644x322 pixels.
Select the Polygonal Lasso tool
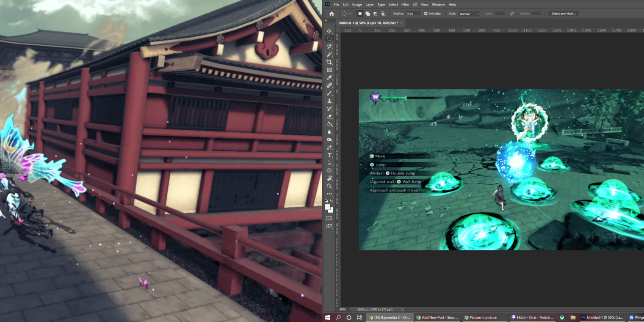point(329,47)
